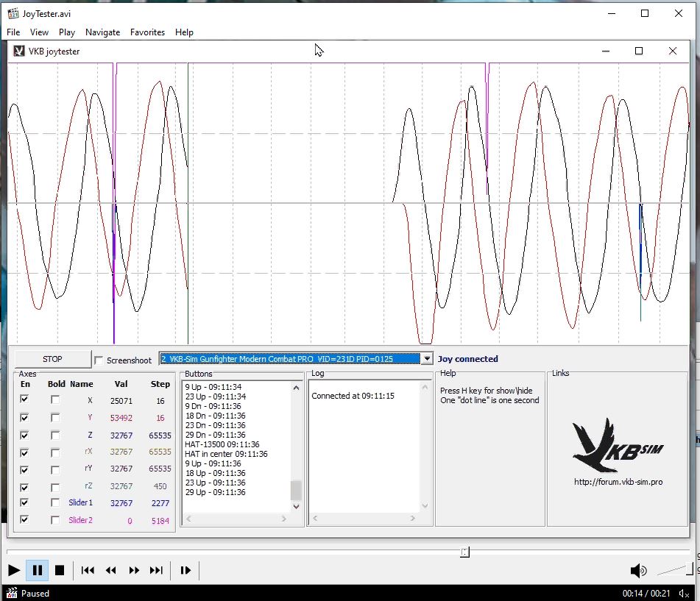Uncheck the X axis enable checkbox

pos(26,399)
